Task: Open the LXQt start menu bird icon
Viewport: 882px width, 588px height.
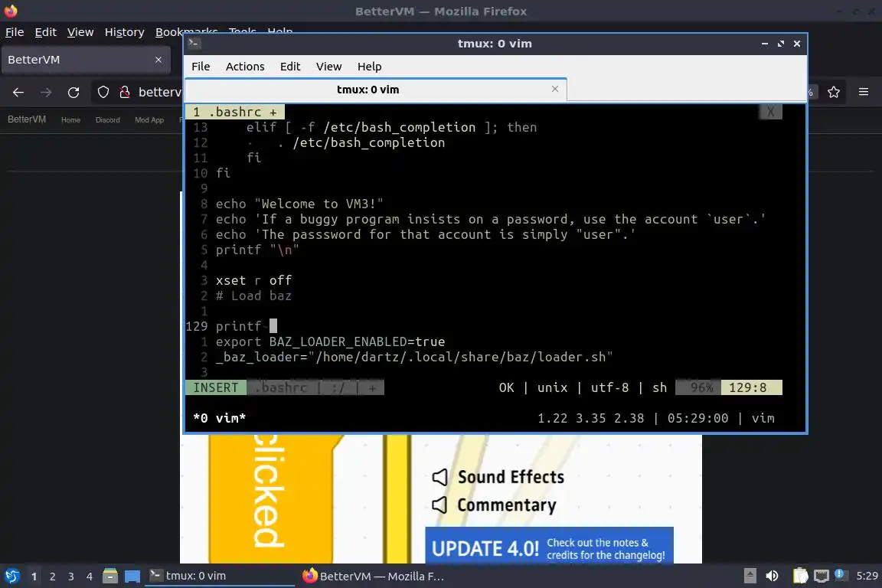Action: (11, 576)
